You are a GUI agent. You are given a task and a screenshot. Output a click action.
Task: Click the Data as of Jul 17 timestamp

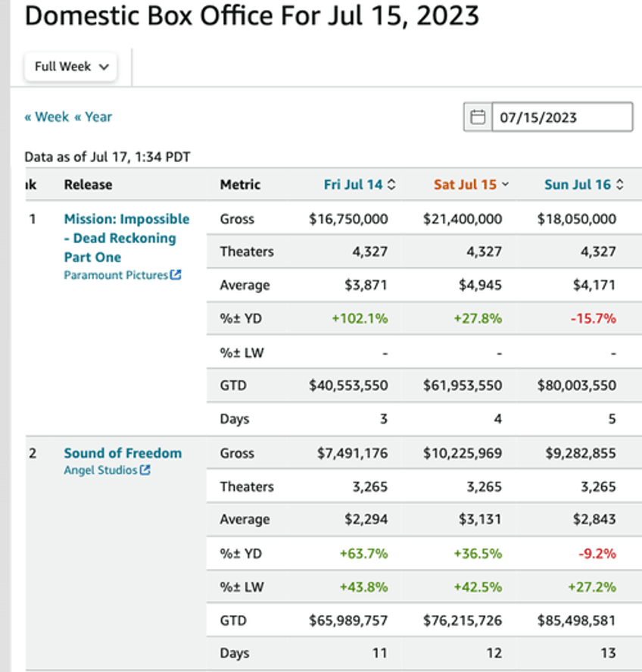107,157
